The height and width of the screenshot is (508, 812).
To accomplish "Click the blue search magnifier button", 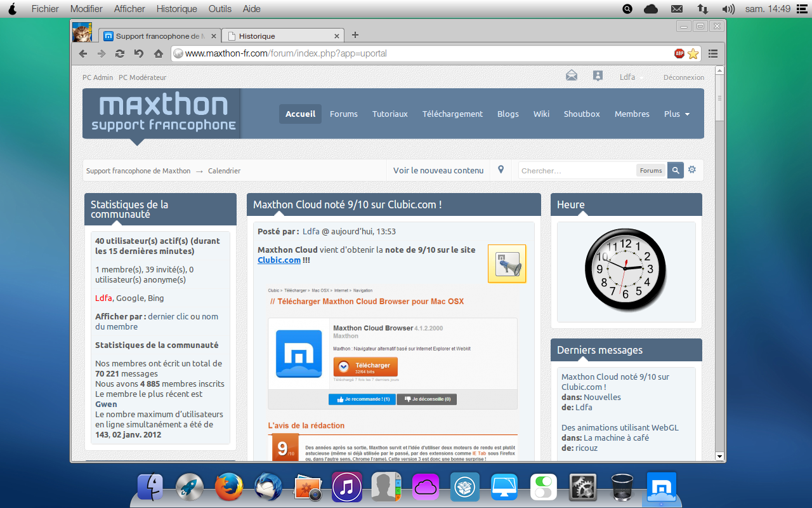I will tap(676, 170).
